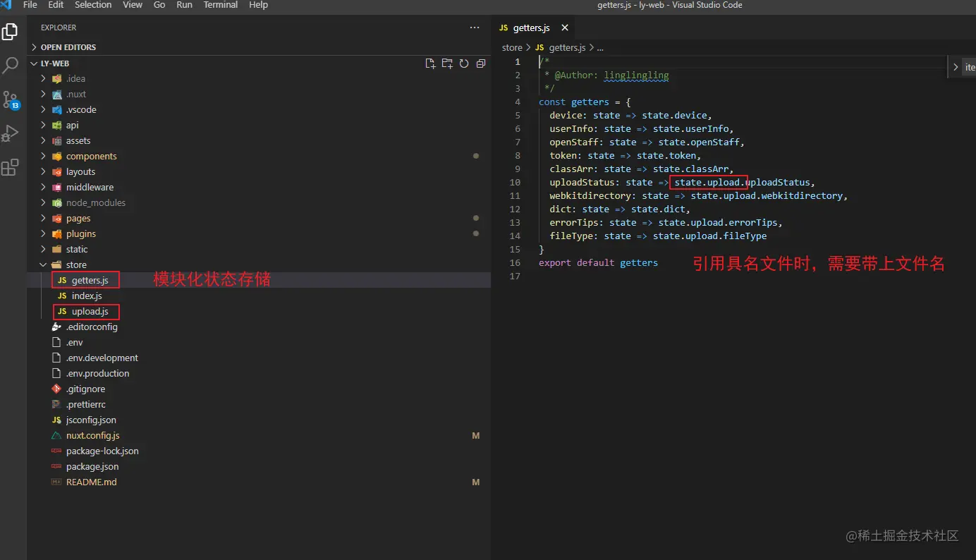Refresh the LY-WEB explorer tree
Screen dimensions: 976x560
point(464,63)
